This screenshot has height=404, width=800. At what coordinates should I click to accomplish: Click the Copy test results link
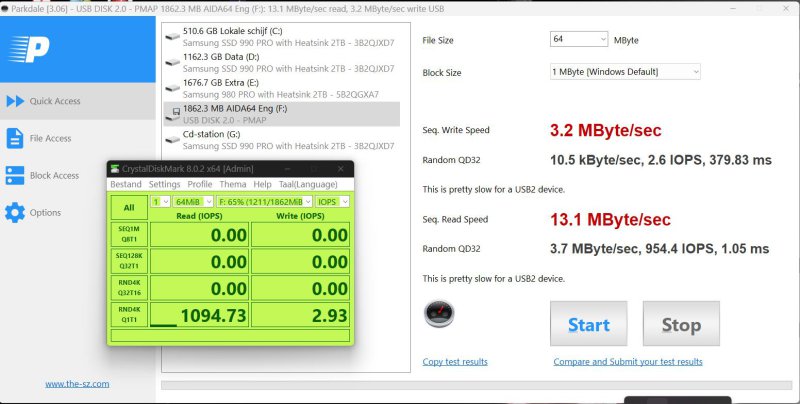point(455,362)
